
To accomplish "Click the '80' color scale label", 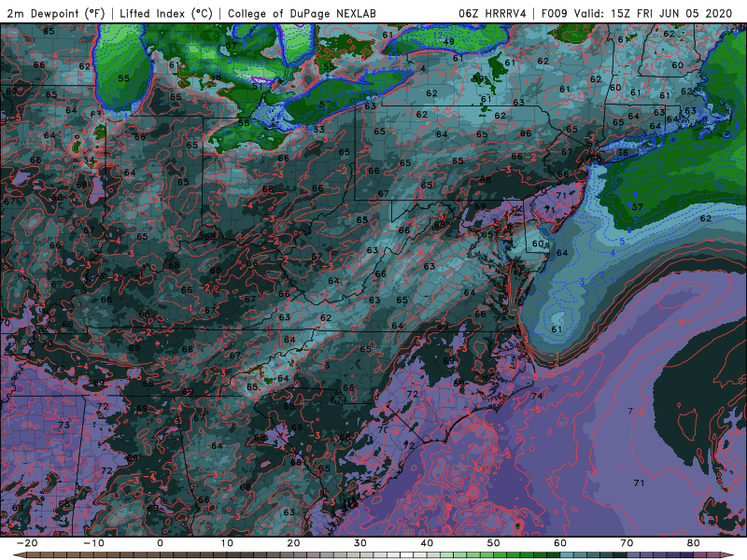I will [694, 543].
